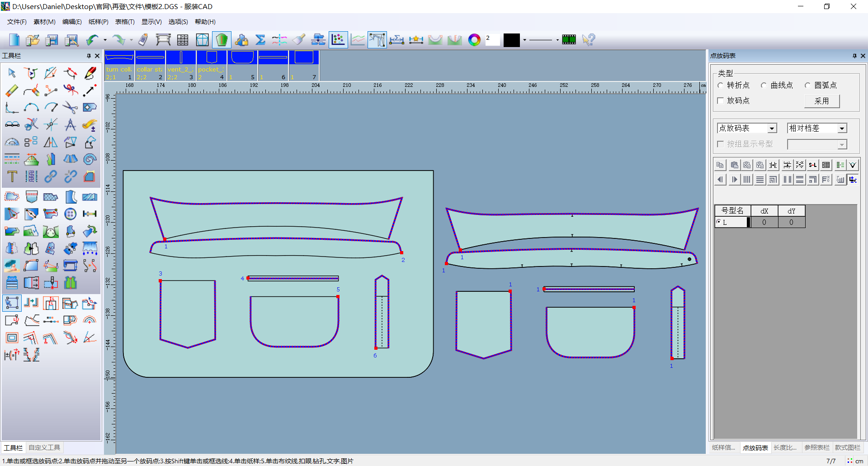Pin the 点放码表 panel
This screenshot has width=868, height=466.
[854, 56]
